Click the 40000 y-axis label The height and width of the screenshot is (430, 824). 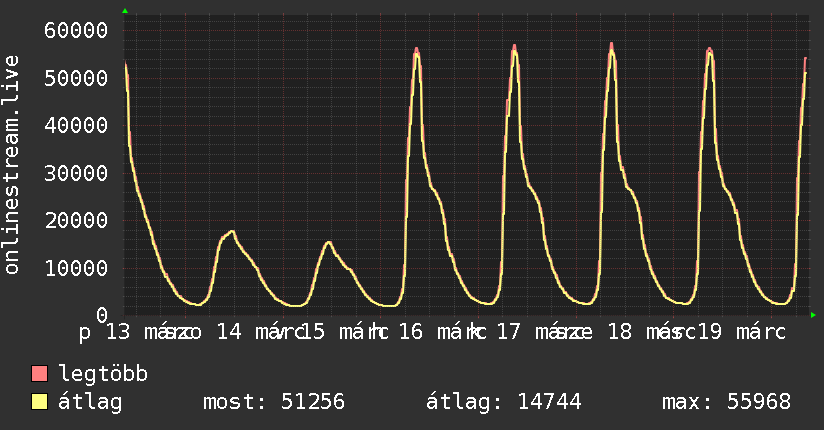pos(76,125)
